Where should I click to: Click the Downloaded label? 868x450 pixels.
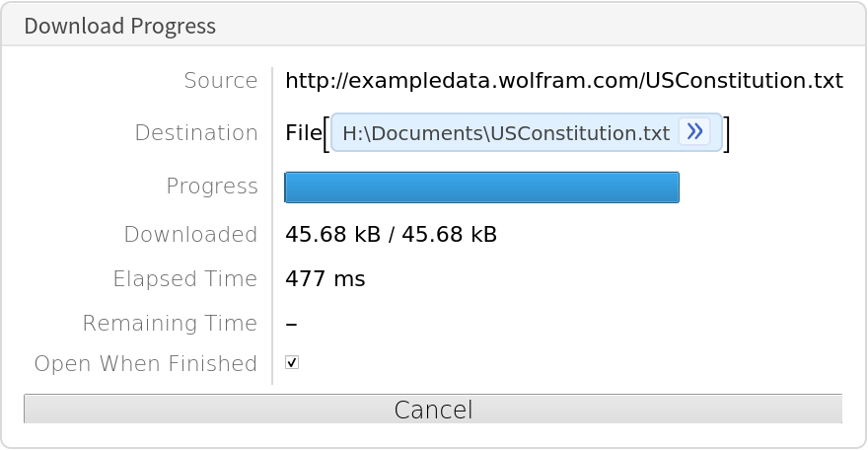[x=190, y=235]
